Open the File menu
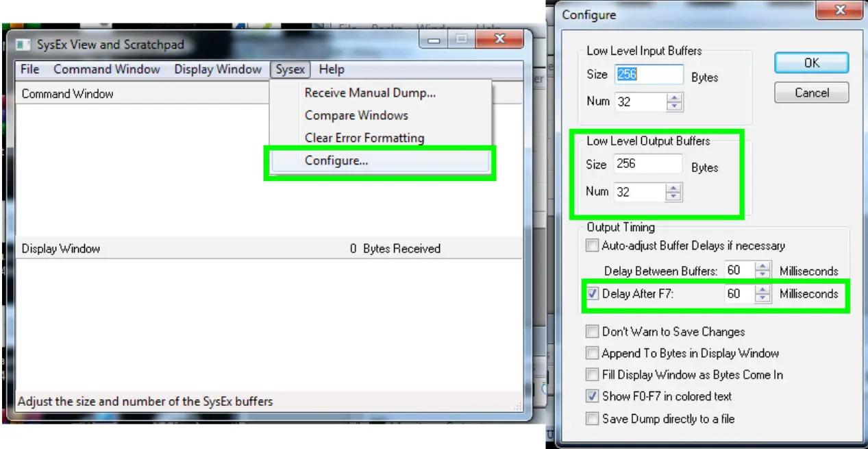 click(x=29, y=69)
